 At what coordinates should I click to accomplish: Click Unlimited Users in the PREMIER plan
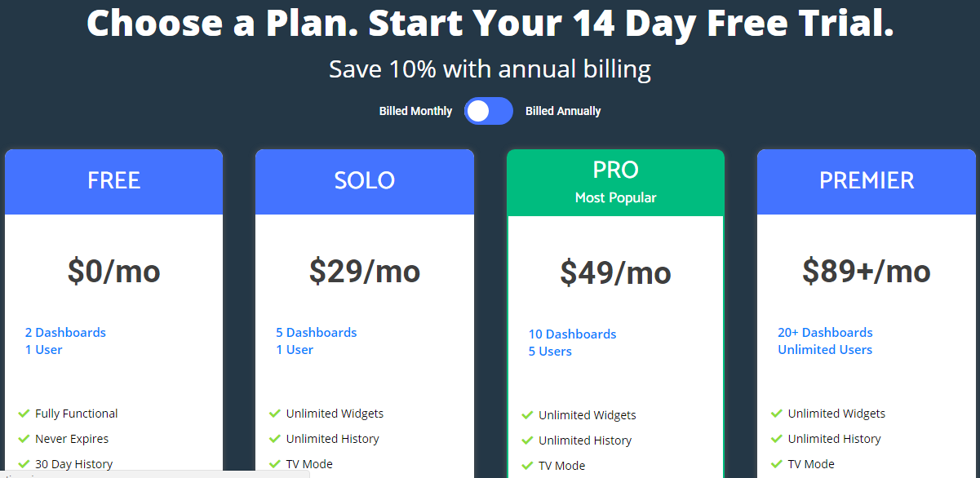tap(825, 350)
